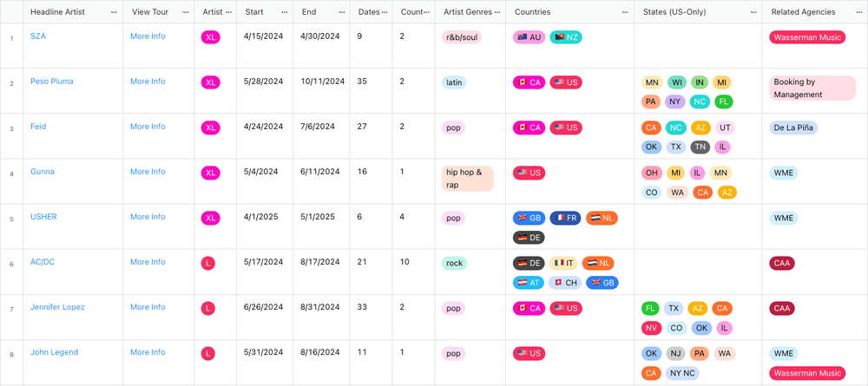The height and width of the screenshot is (386, 868).
Task: Click More Info for USHER tour
Action: coord(148,217)
